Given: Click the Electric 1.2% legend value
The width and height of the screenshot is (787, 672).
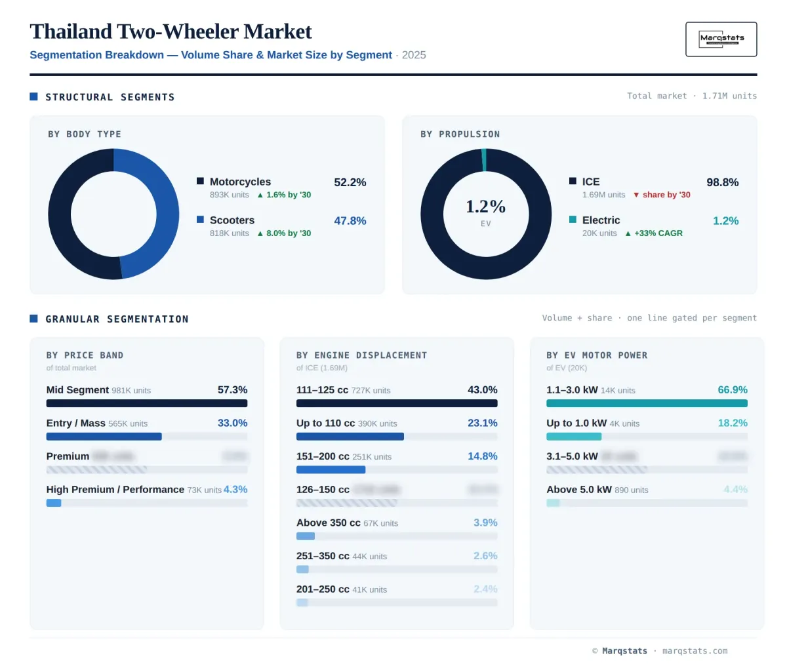Looking at the screenshot, I should (x=726, y=221).
